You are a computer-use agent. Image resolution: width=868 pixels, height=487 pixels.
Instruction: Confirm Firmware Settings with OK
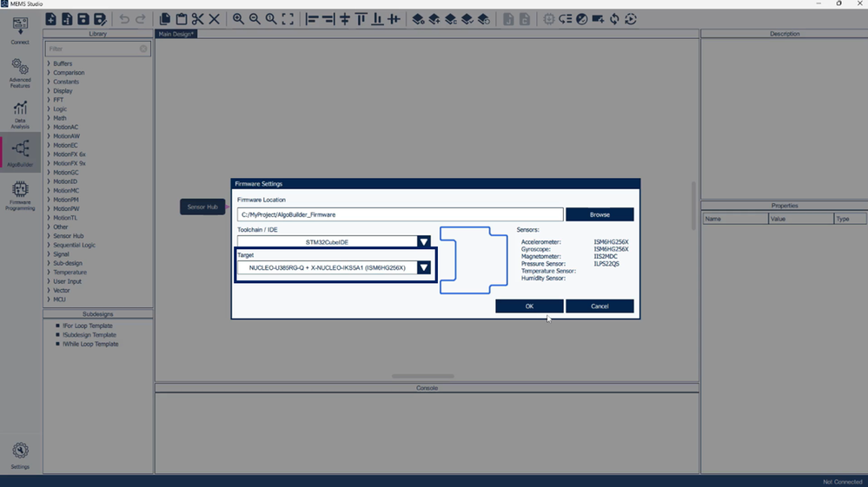tap(529, 306)
